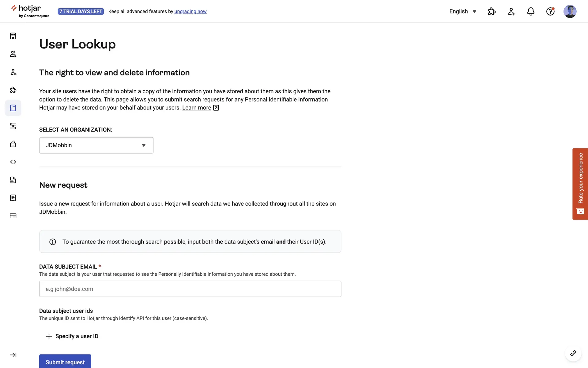
Task: Open the notifications bell
Action: click(x=530, y=11)
